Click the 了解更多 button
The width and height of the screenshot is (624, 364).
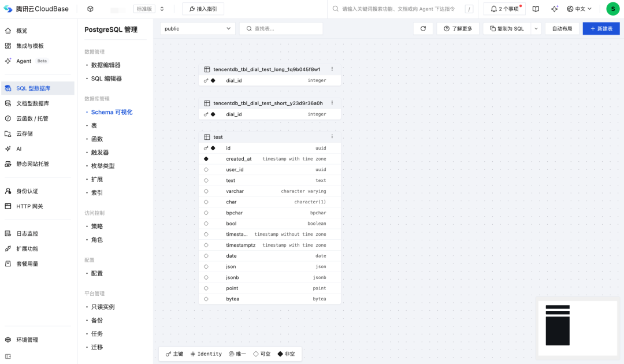click(458, 29)
